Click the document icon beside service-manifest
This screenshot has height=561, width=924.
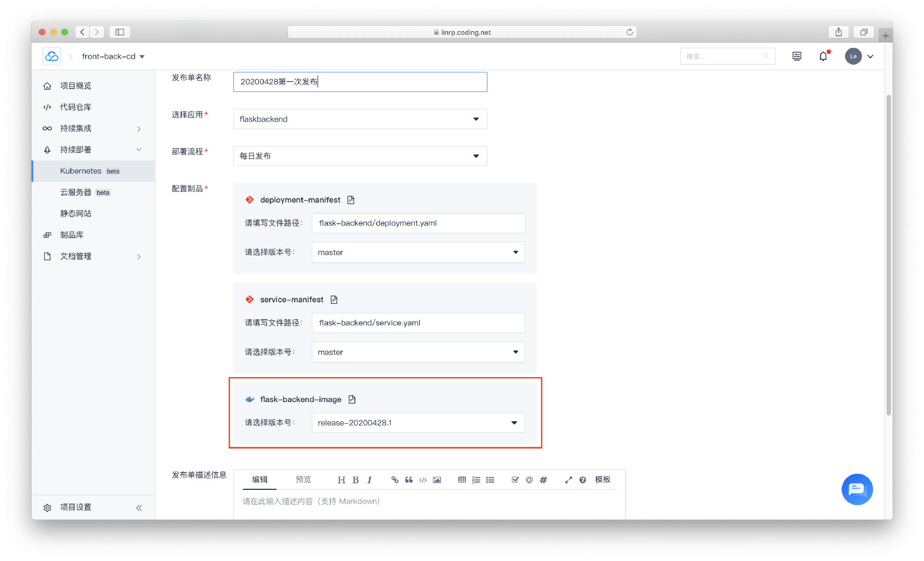[334, 300]
